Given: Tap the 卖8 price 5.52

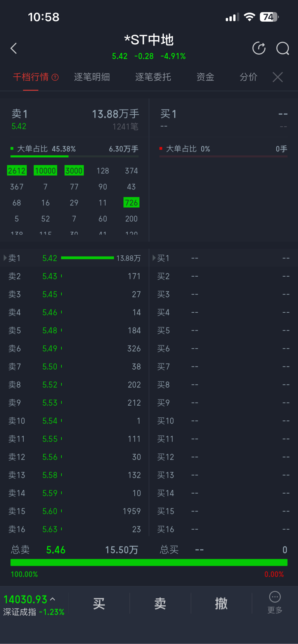Looking at the screenshot, I should 50,385.
